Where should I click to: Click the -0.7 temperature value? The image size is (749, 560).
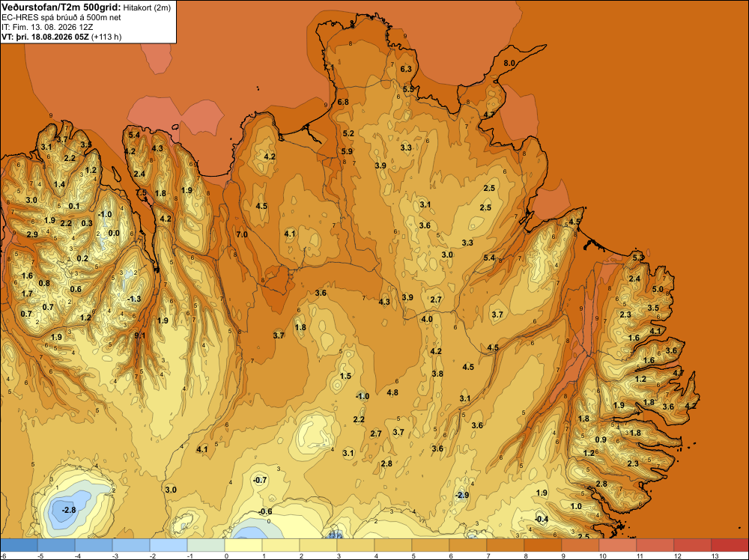click(260, 480)
